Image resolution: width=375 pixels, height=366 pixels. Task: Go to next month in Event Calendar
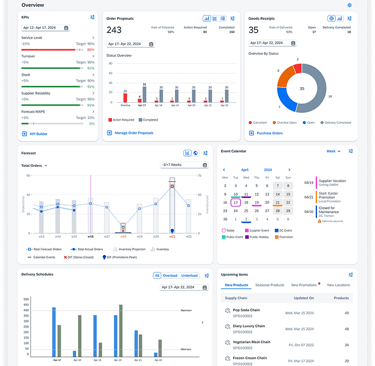289,170
